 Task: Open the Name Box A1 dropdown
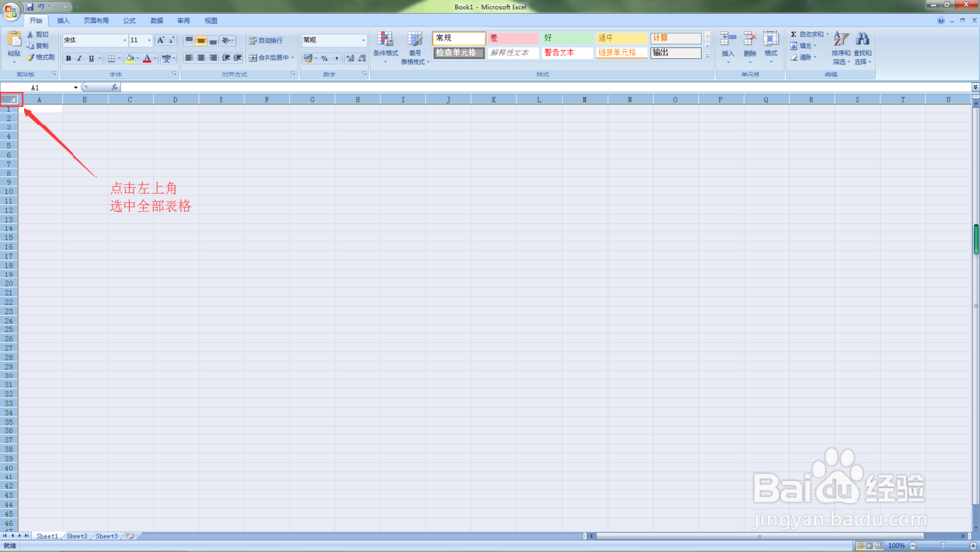pos(76,88)
